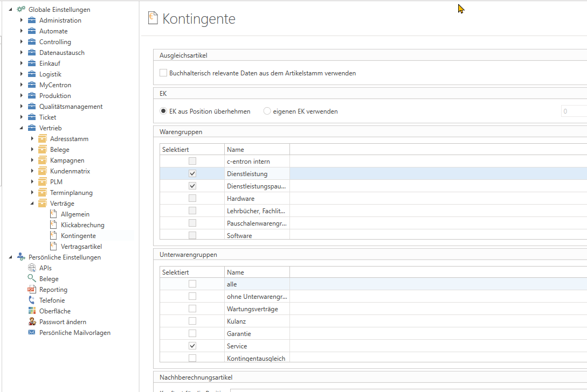Collapse the Vertrieb tree node
Viewport: 587px width, 392px height.
22,128
